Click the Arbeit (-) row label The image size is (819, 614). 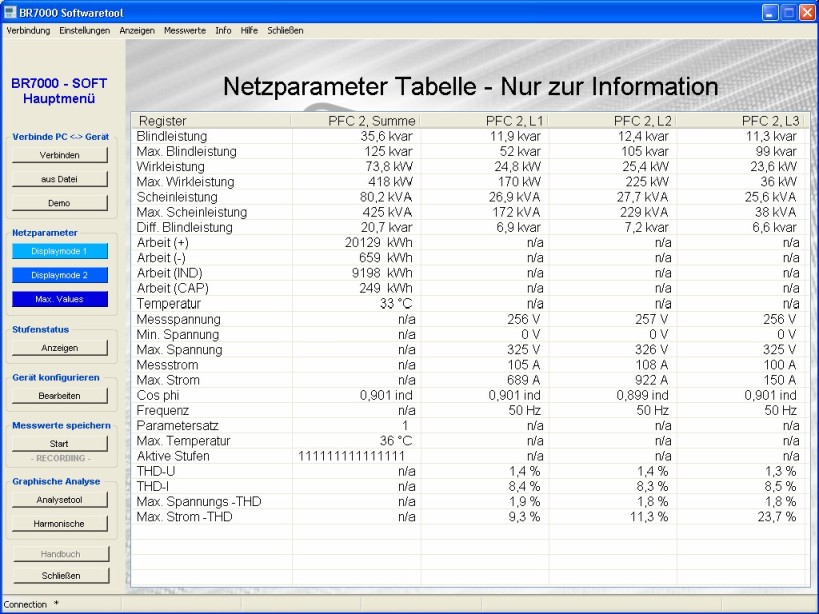(161, 257)
